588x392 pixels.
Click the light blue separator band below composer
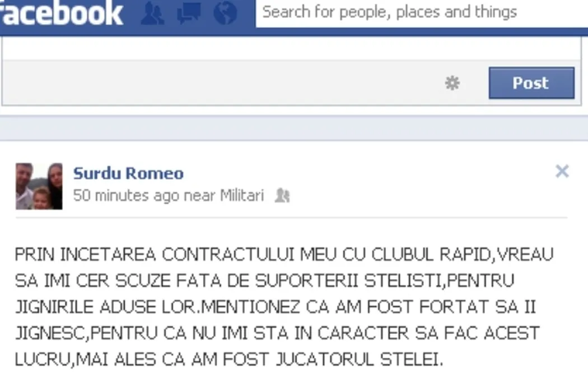click(294, 128)
